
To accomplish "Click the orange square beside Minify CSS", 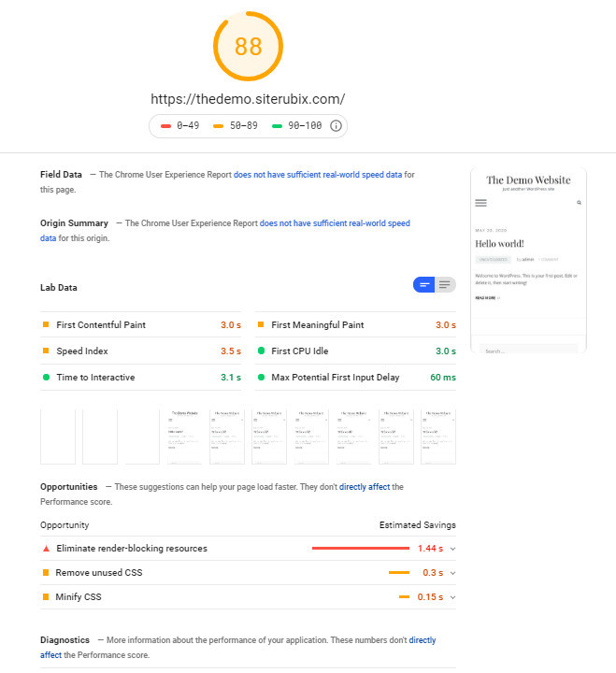I will click(46, 596).
